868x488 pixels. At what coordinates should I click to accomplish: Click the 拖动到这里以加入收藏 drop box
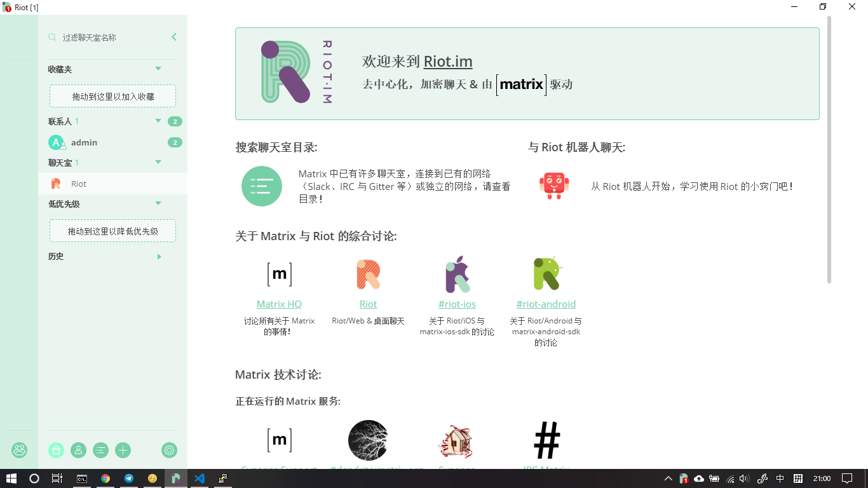pos(113,97)
